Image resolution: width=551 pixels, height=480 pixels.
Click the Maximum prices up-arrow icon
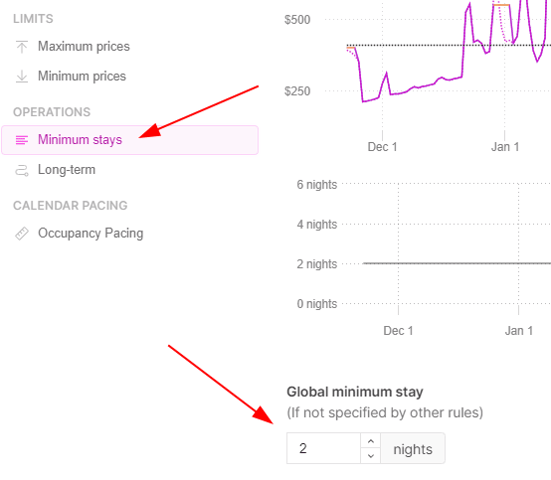[x=22, y=47]
